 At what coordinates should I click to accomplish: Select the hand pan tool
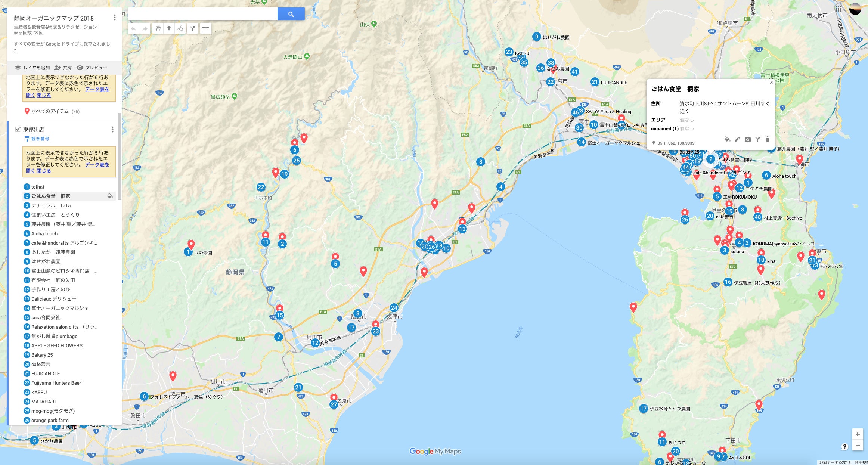[158, 28]
